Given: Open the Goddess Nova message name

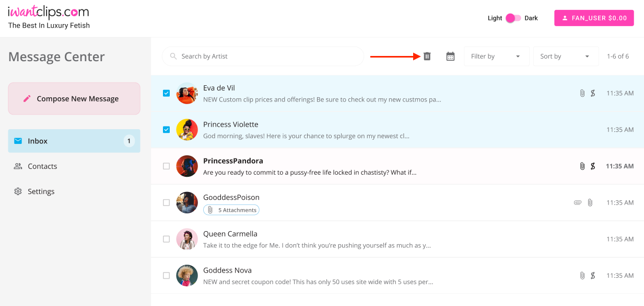Looking at the screenshot, I should click(x=227, y=270).
